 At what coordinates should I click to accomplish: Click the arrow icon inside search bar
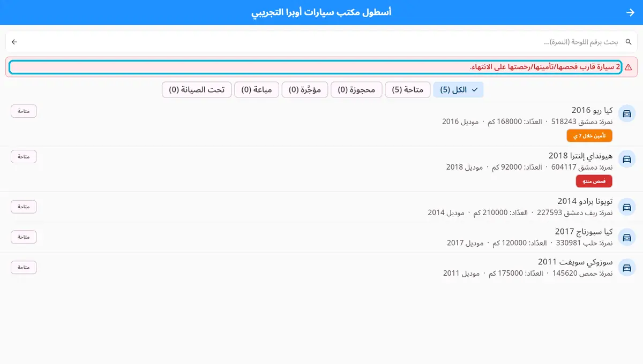14,42
